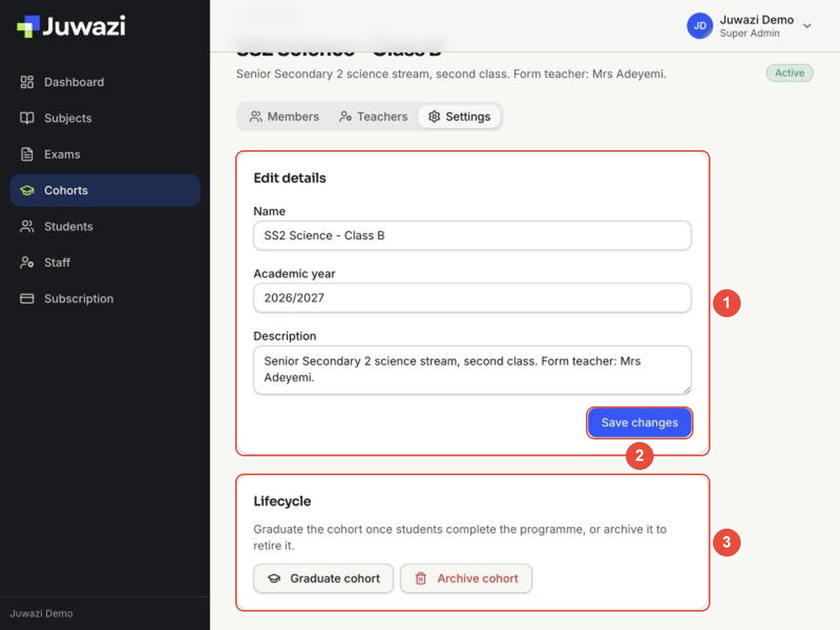Expand the account menu chevron
The image size is (840, 630).
(807, 26)
